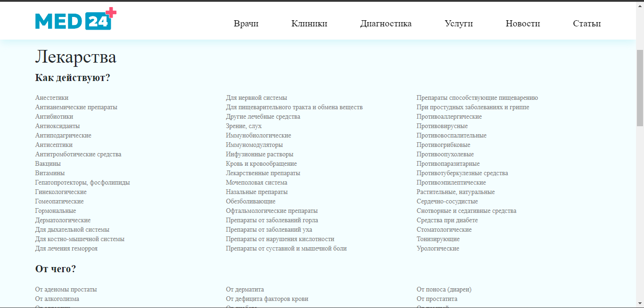Viewport: 644px width, 308px height.
Task: Select the Анестетики category link
Action: (x=52, y=98)
